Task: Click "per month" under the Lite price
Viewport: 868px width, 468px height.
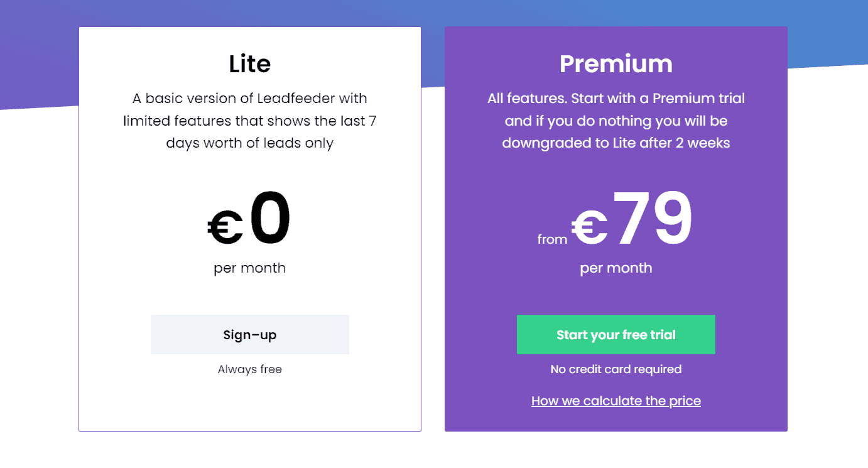Action: tap(249, 268)
